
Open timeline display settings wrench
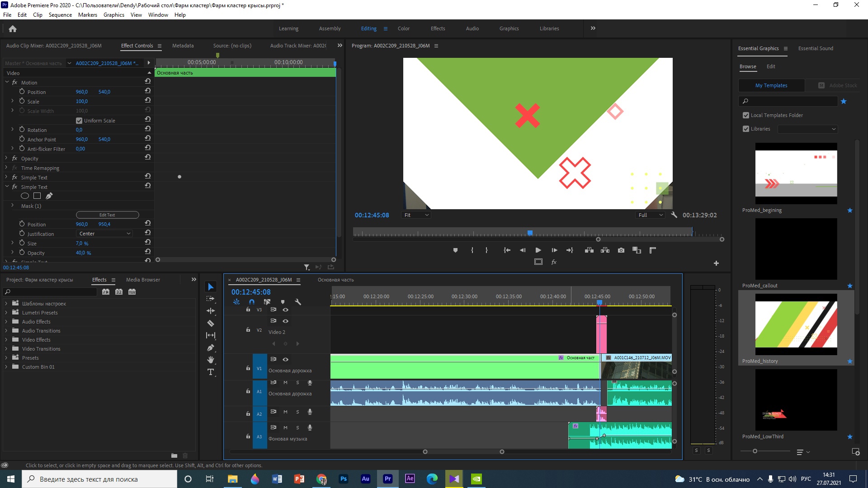[298, 302]
